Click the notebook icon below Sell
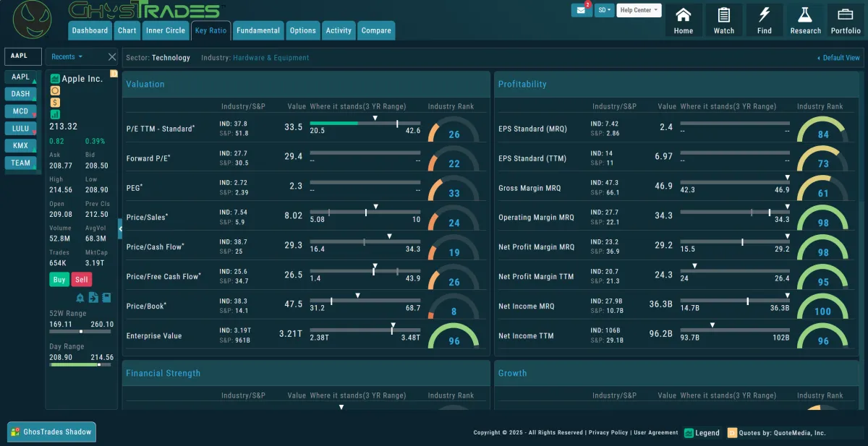The height and width of the screenshot is (446, 868). pos(106,297)
